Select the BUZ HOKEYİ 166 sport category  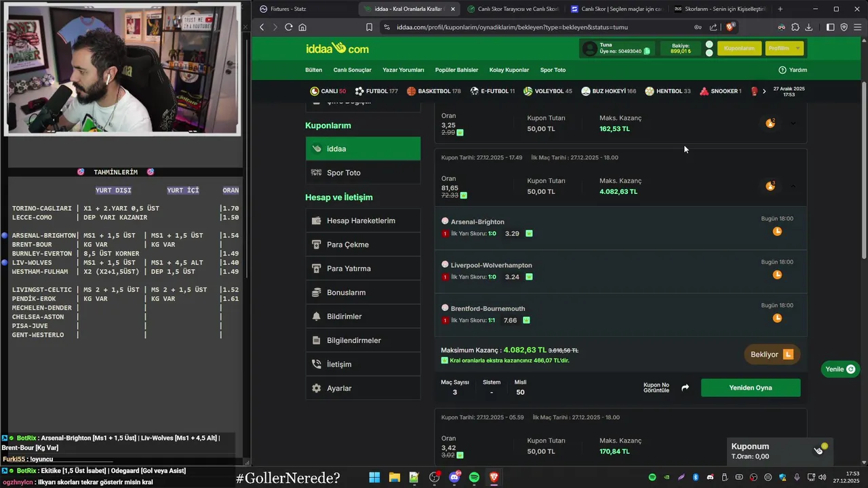click(609, 91)
